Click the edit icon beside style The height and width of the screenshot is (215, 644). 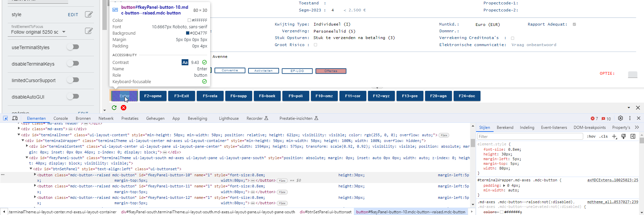[x=89, y=14]
